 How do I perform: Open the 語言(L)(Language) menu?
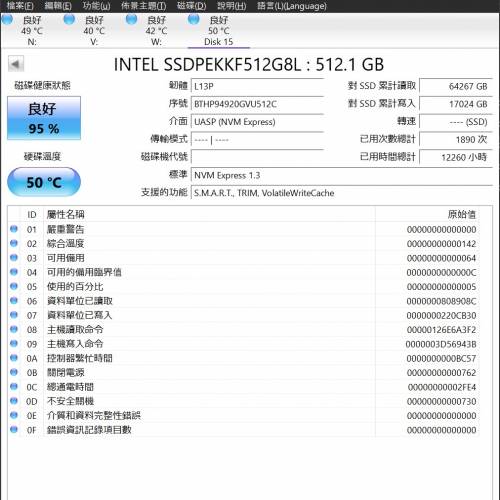click(x=292, y=6)
